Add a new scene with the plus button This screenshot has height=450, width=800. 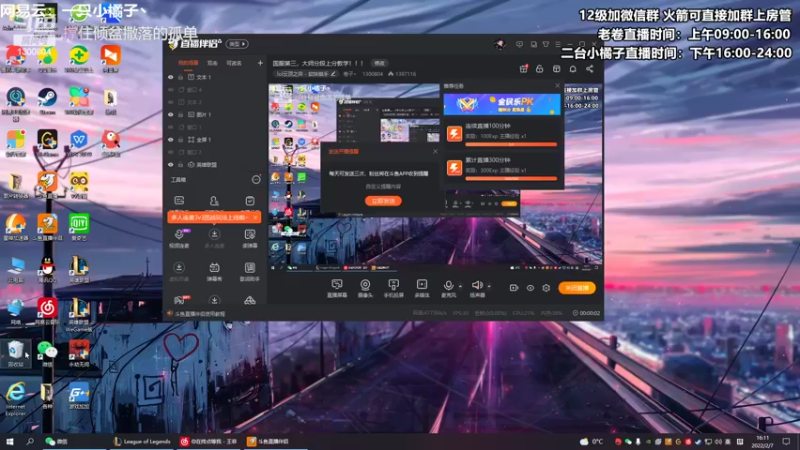260,63
